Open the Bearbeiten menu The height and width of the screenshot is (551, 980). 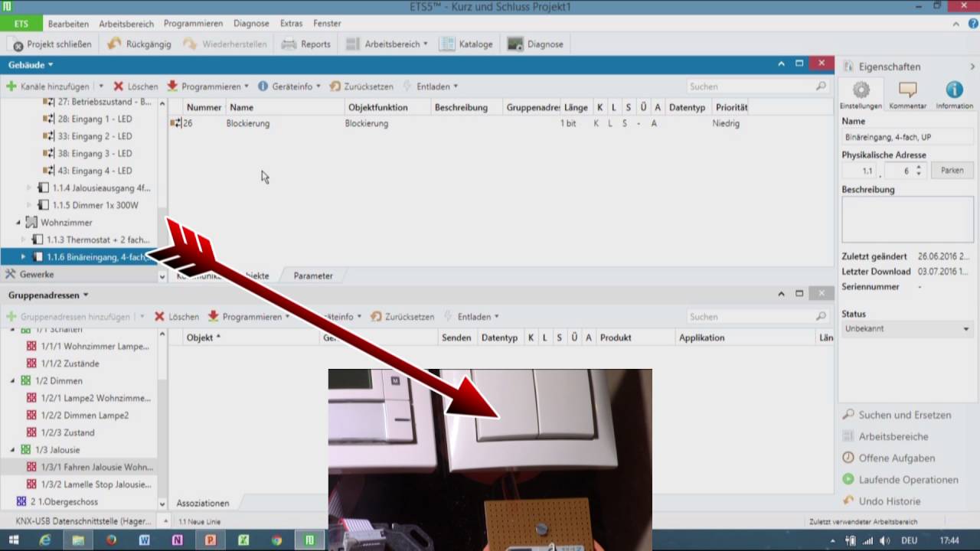point(68,24)
